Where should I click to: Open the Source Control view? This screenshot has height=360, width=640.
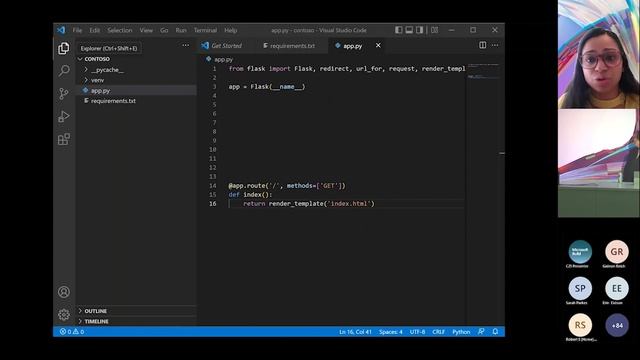point(64,93)
